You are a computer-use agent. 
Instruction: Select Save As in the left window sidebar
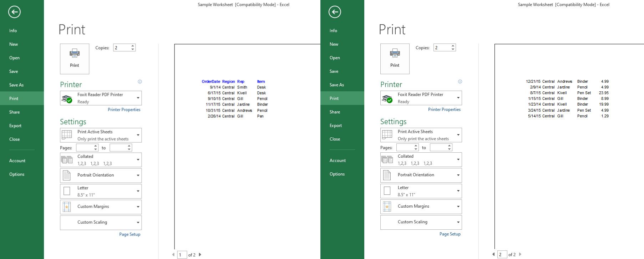point(16,85)
